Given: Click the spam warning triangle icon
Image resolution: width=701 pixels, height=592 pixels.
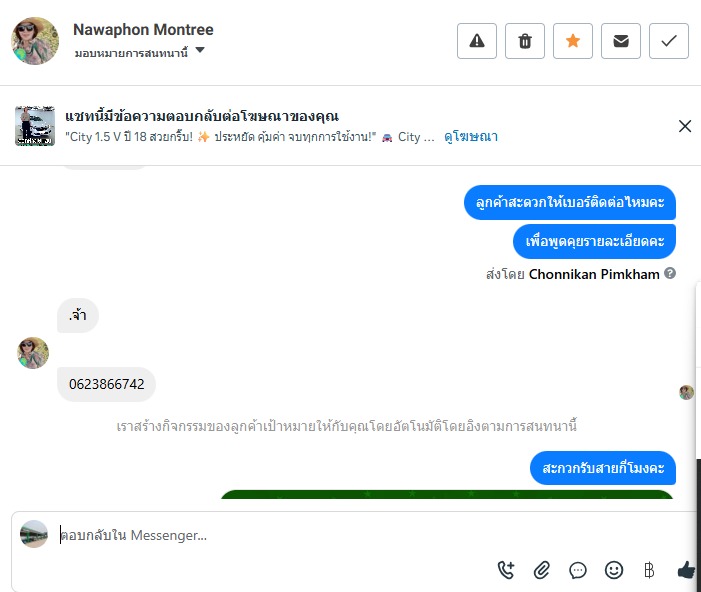Looking at the screenshot, I should point(477,41).
